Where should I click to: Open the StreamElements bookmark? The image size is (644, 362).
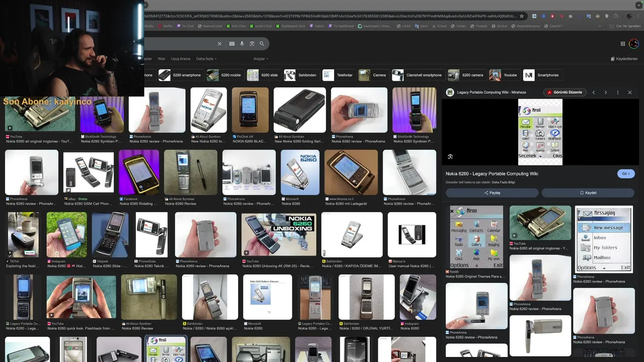[526, 26]
